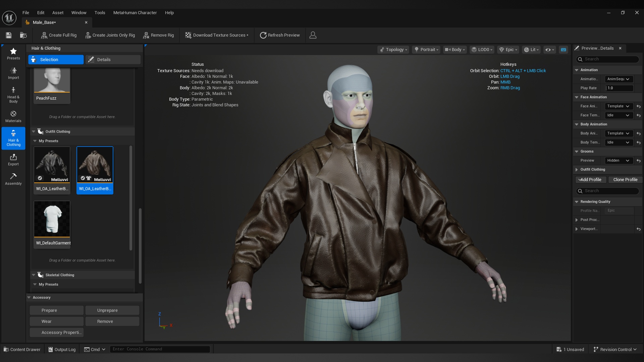Open the Presets sidebar section
The height and width of the screenshot is (362, 644).
(x=13, y=54)
